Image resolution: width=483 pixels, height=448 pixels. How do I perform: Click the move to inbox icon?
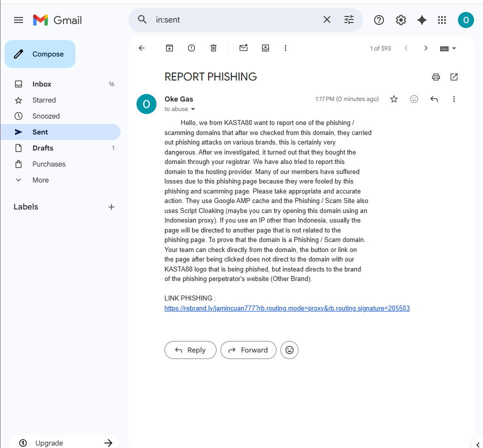[265, 48]
